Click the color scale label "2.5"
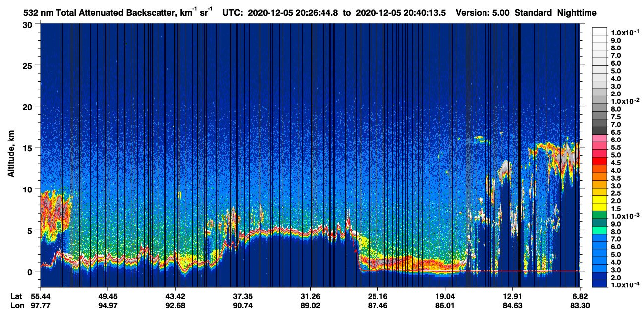 tap(616, 193)
